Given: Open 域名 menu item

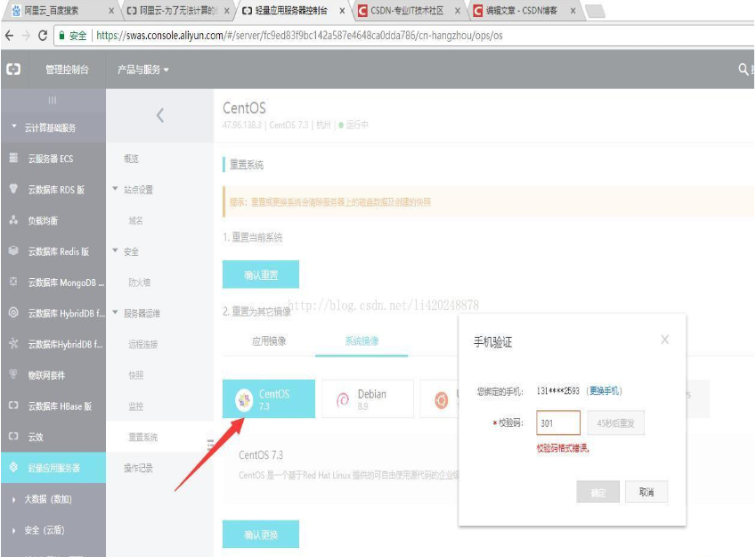Looking at the screenshot, I should [135, 221].
